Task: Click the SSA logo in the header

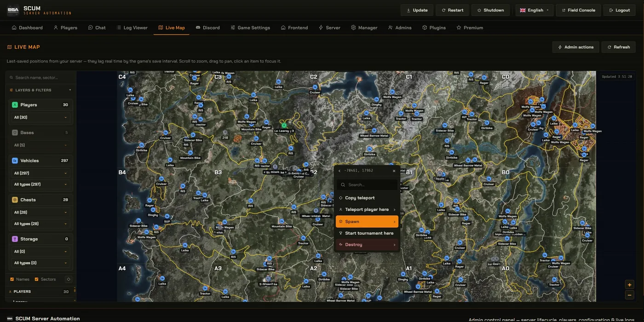Action: point(13,10)
